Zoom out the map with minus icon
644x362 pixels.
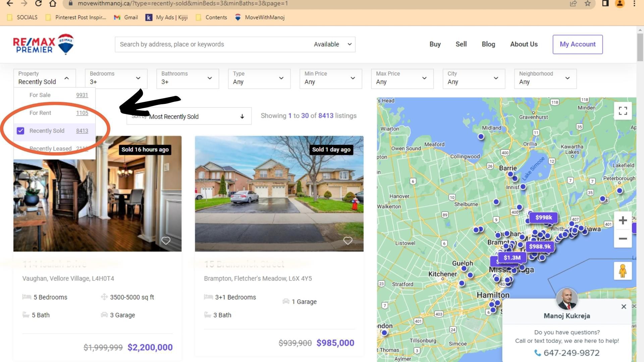click(x=623, y=239)
